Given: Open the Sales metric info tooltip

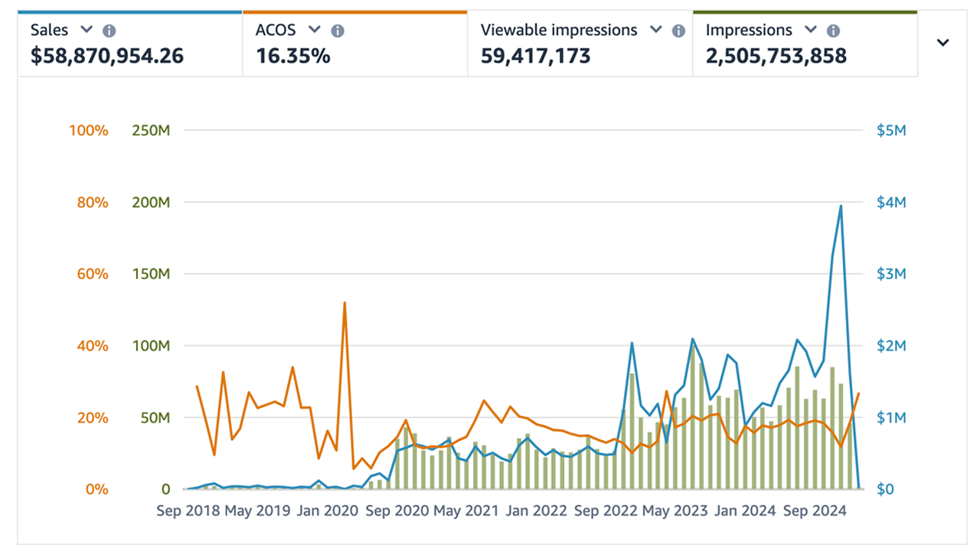Looking at the screenshot, I should (x=109, y=31).
